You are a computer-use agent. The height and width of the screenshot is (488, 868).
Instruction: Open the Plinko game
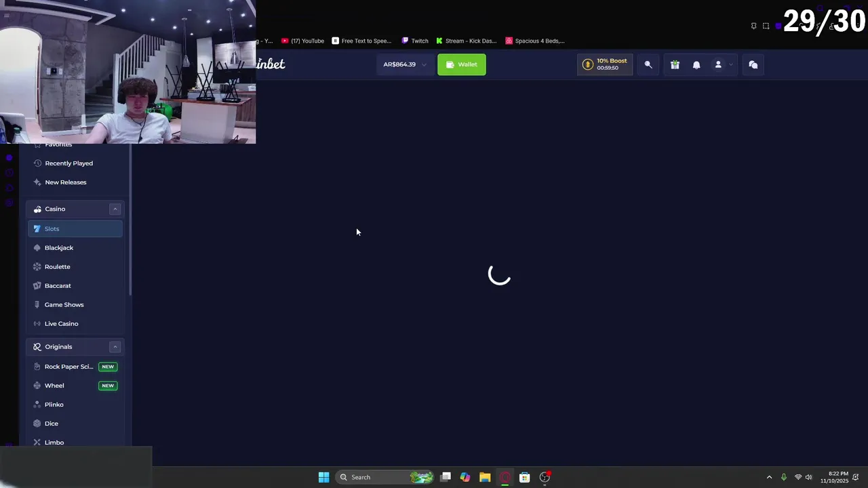point(75,405)
